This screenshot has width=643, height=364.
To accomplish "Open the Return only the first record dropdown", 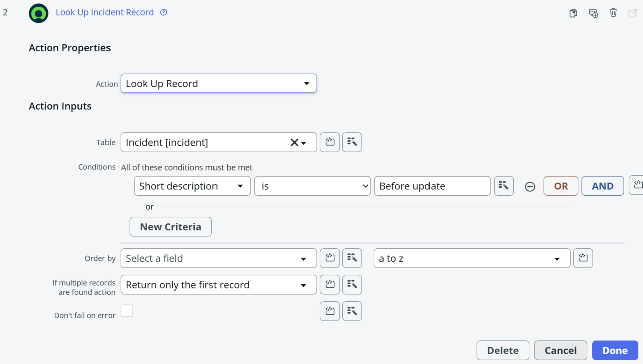I will coord(219,285).
